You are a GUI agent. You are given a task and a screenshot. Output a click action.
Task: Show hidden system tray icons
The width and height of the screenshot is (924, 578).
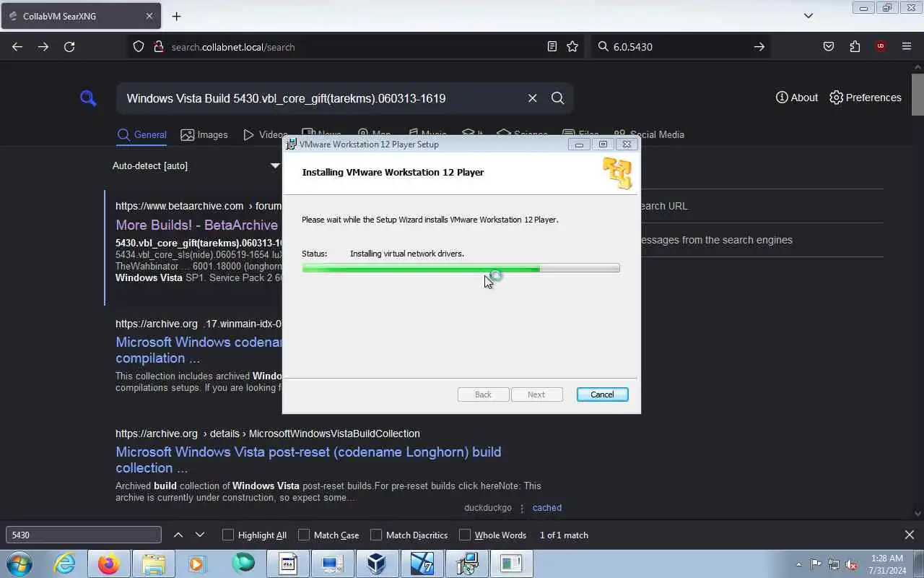798,564
